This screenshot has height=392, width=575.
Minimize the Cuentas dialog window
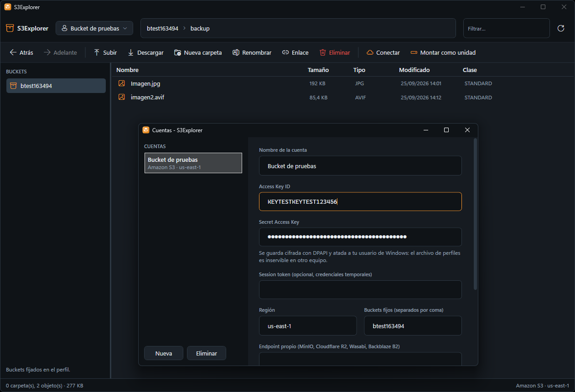(425, 130)
